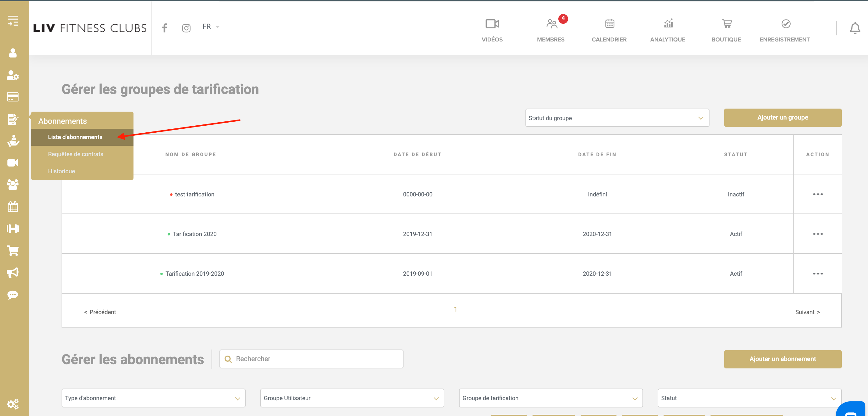This screenshot has width=868, height=416.
Task: Sort by the Date de début header
Action: tap(417, 154)
